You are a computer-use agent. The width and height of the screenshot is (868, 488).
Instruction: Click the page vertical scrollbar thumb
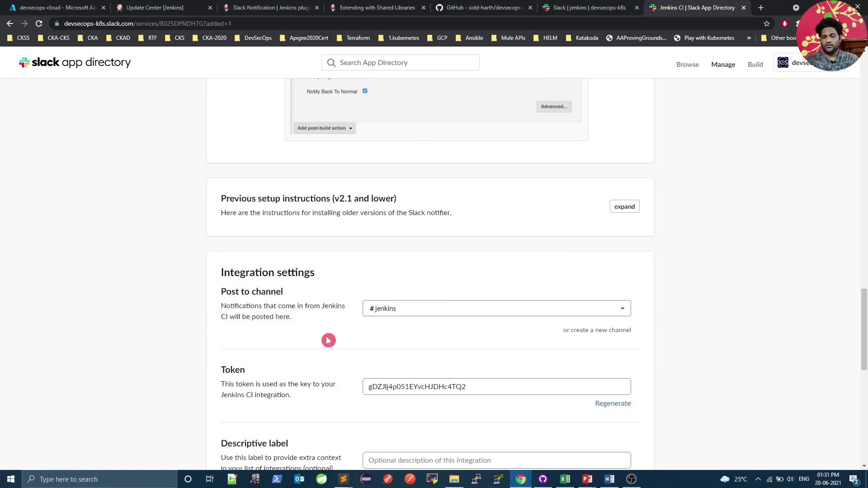tap(864, 329)
